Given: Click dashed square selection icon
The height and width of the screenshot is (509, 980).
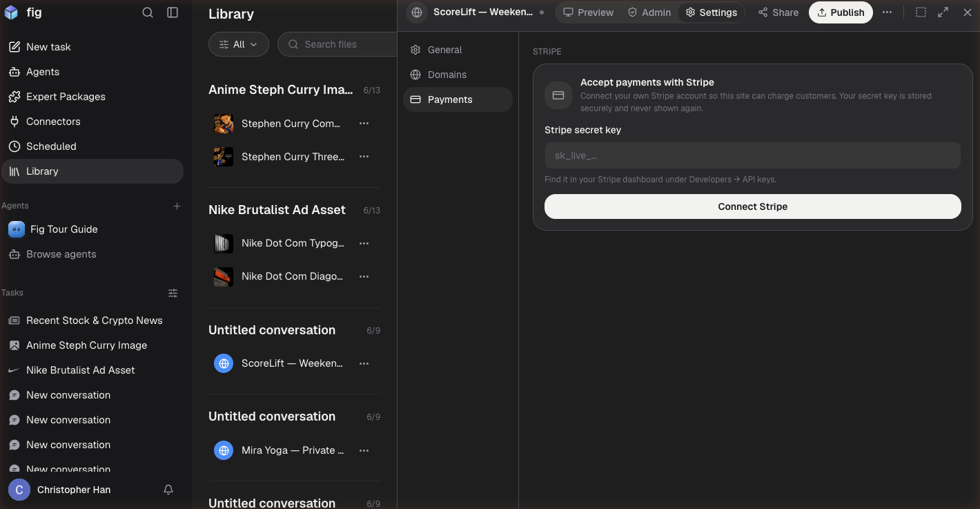Looking at the screenshot, I should click(921, 12).
